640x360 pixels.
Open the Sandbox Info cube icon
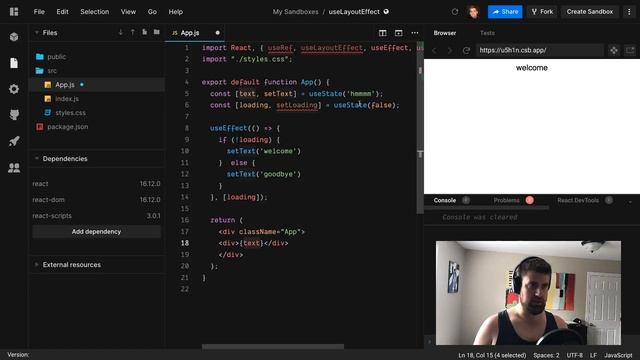pyautogui.click(x=14, y=37)
